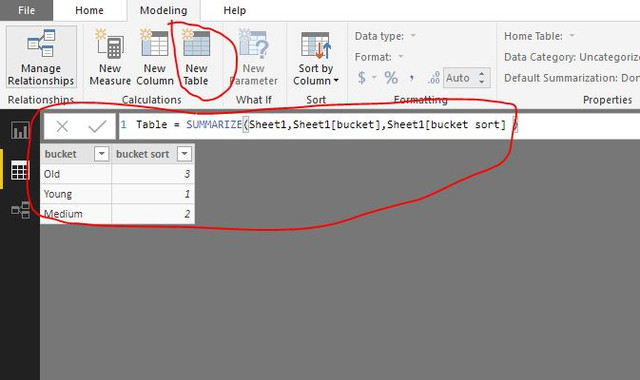
Task: Open Sort by Column menu
Action: click(316, 57)
